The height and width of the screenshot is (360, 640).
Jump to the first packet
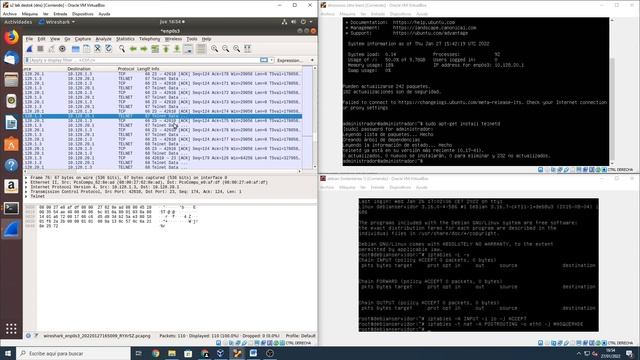(x=166, y=49)
